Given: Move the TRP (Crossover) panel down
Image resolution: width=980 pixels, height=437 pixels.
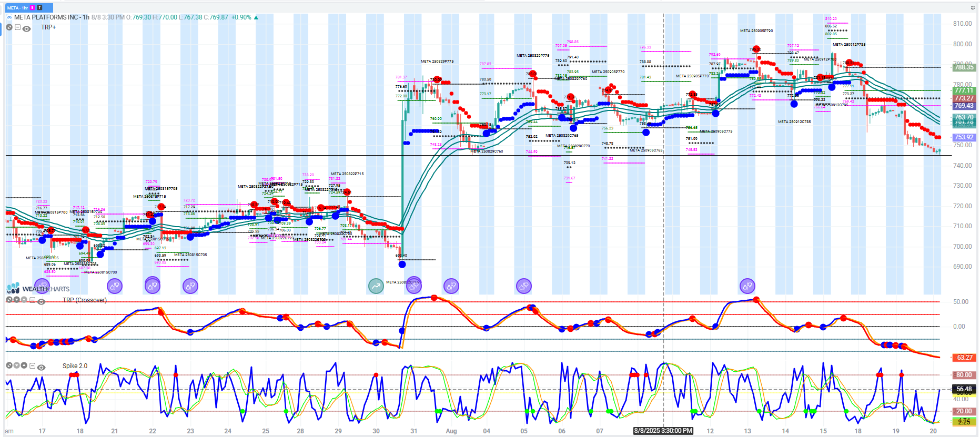Looking at the screenshot, I should coord(16,300).
